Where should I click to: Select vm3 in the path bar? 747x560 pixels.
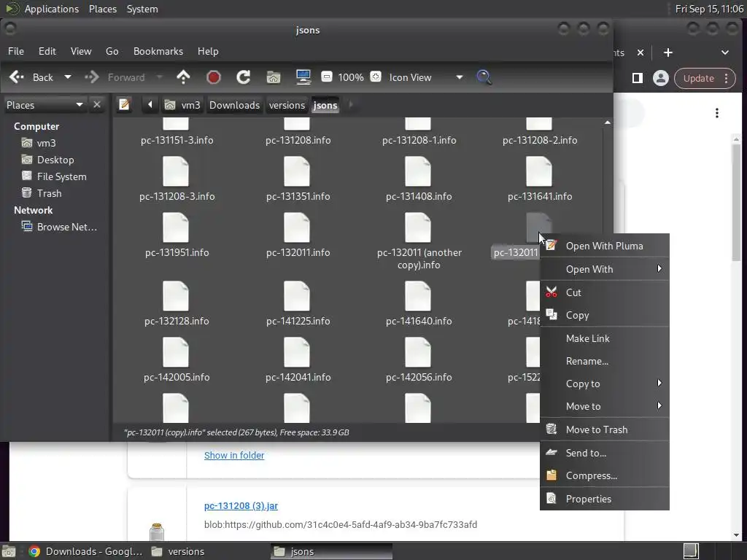click(183, 105)
